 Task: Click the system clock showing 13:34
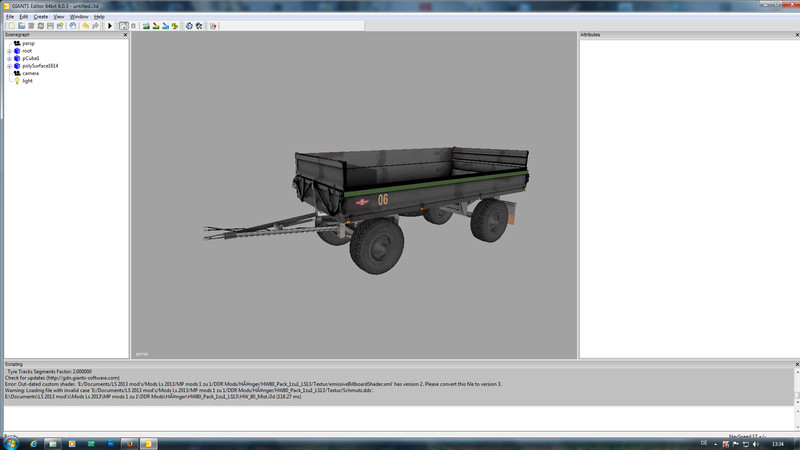778,444
